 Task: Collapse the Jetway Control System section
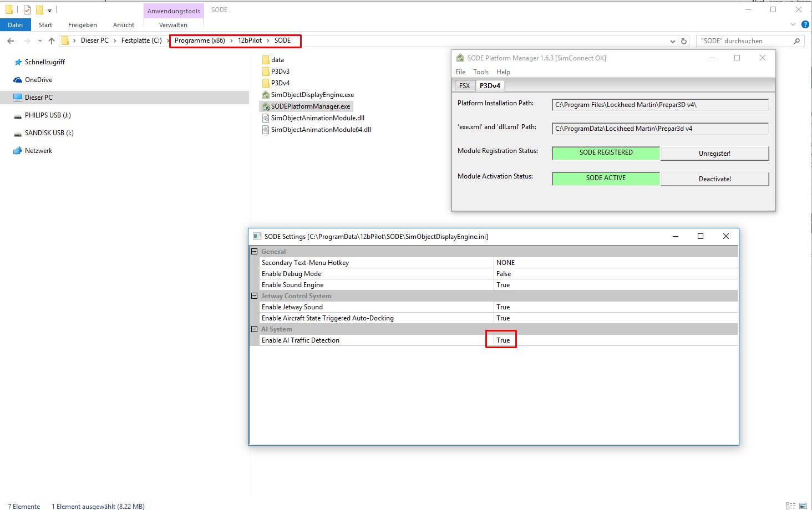(255, 296)
